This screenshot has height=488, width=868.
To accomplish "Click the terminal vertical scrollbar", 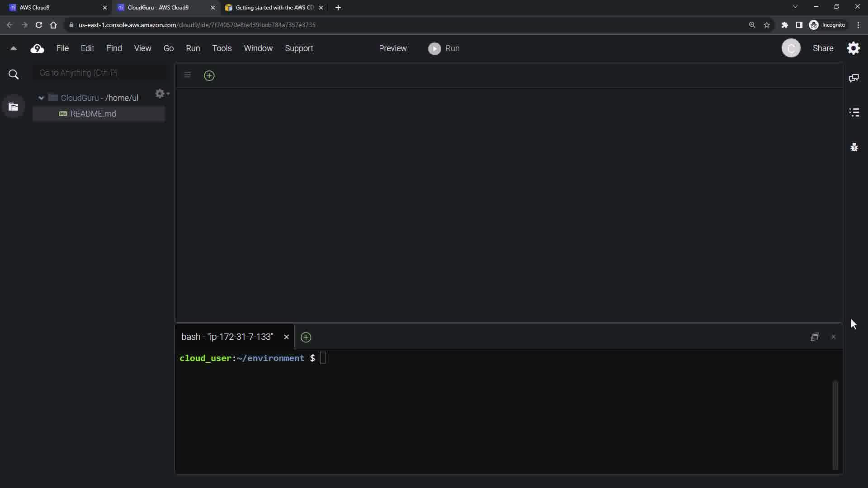I will coord(835,425).
